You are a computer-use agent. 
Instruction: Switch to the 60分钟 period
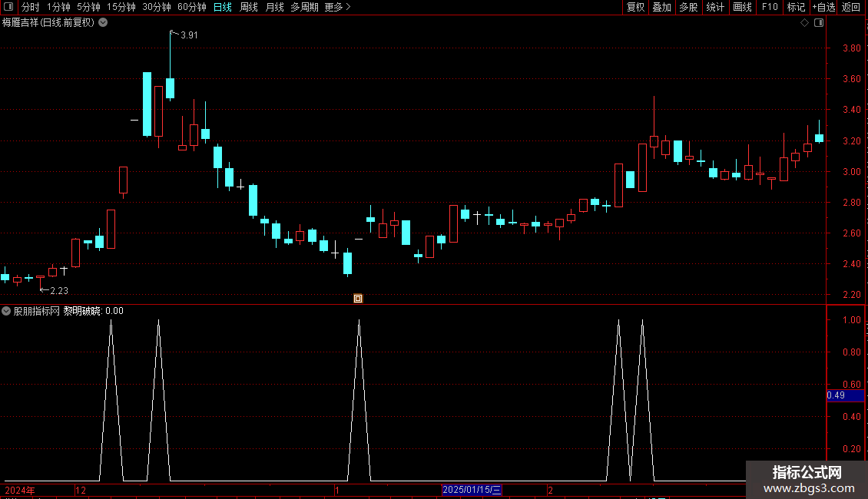tap(192, 7)
